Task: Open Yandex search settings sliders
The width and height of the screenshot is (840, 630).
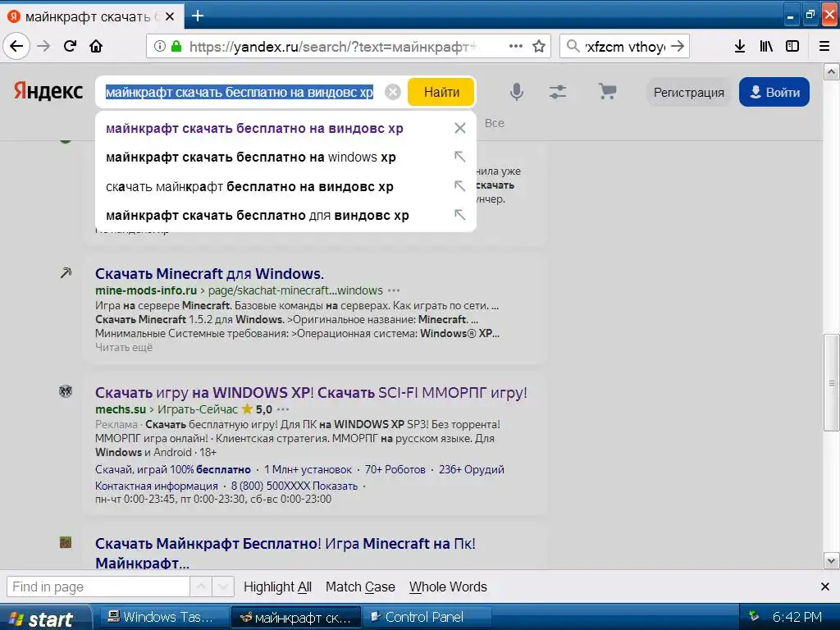Action: (x=558, y=92)
